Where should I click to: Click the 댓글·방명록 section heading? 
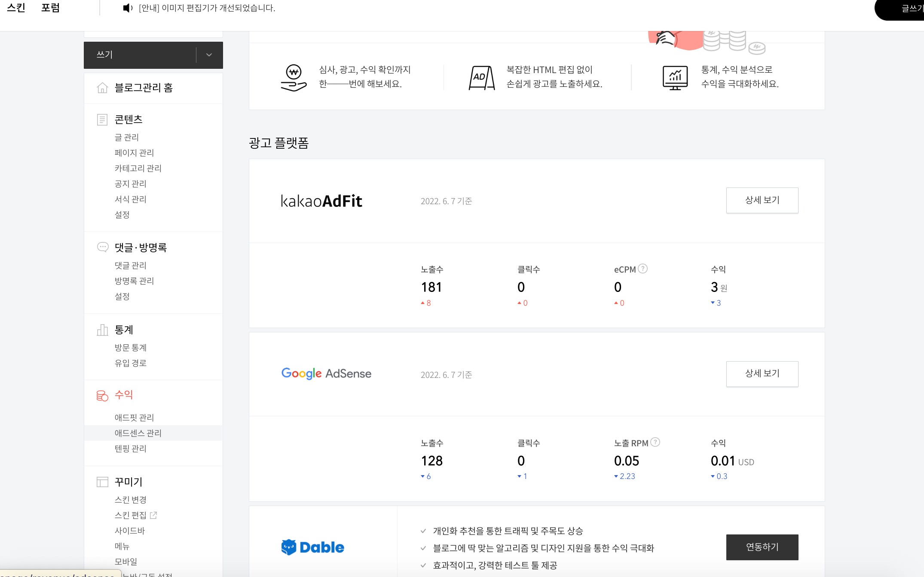141,247
